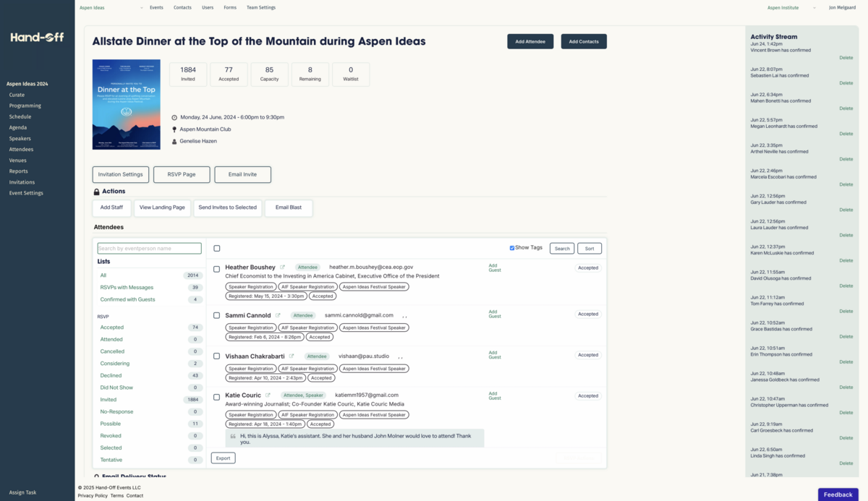Click the Email Blast button
The image size is (868, 501).
click(x=289, y=207)
